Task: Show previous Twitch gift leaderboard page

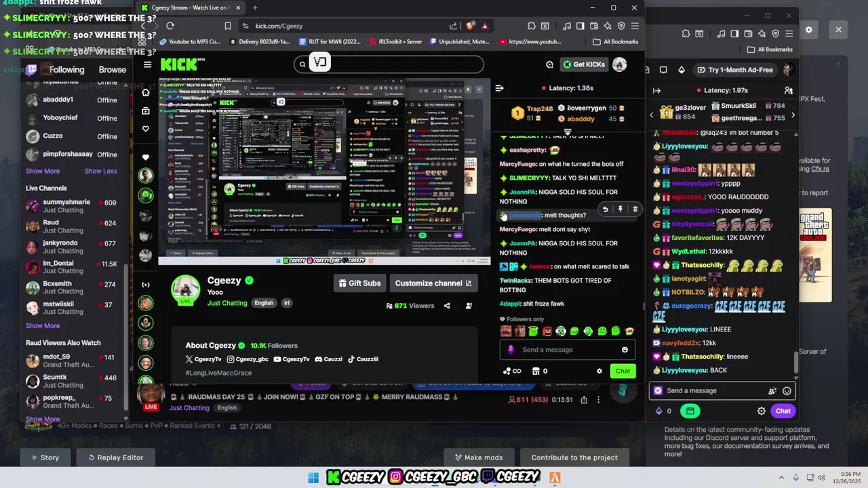Action: 652,115
